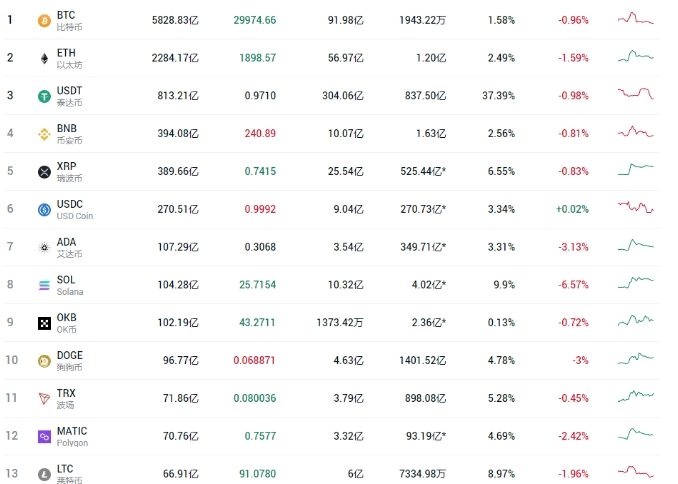This screenshot has height=484, width=678.
Task: Open the LTC coin name link
Action: click(65, 469)
